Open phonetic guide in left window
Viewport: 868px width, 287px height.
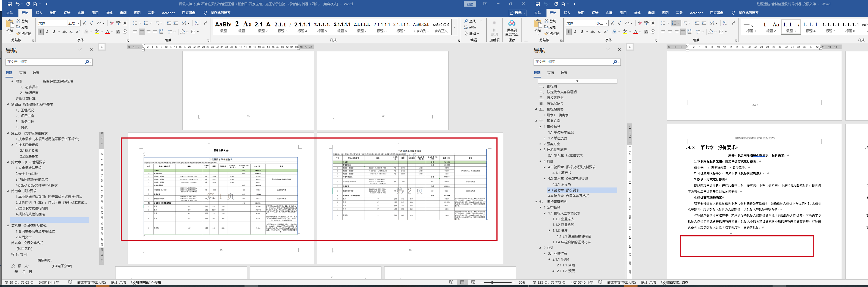point(118,23)
